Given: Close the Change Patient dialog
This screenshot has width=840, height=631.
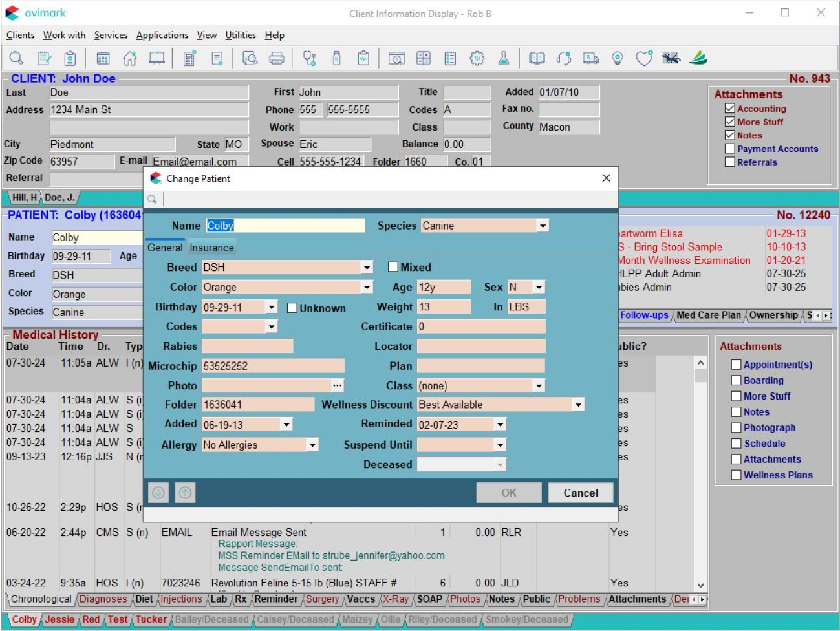Looking at the screenshot, I should 606,178.
